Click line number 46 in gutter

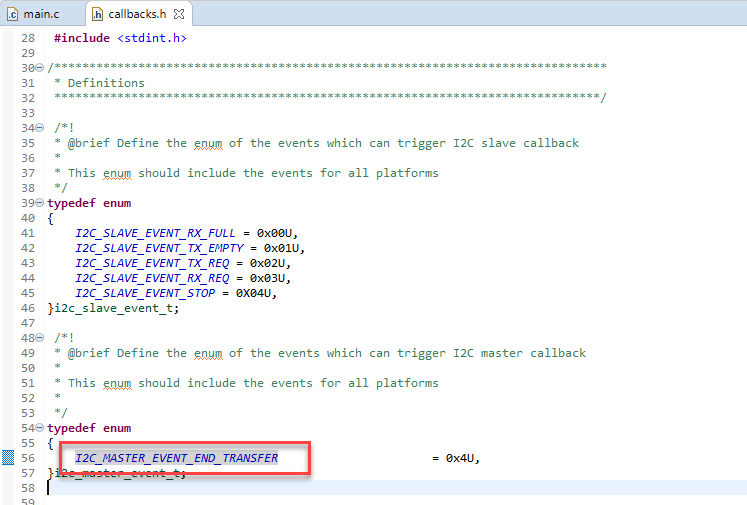coord(28,308)
